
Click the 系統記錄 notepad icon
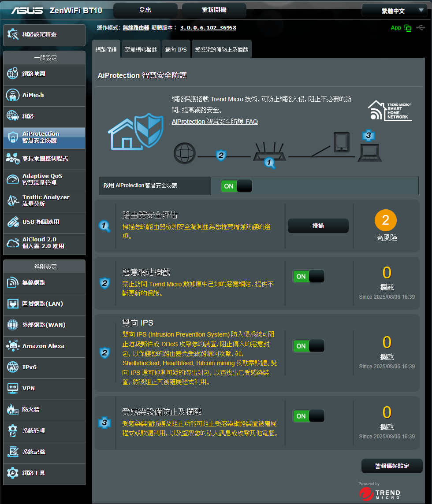[13, 452]
